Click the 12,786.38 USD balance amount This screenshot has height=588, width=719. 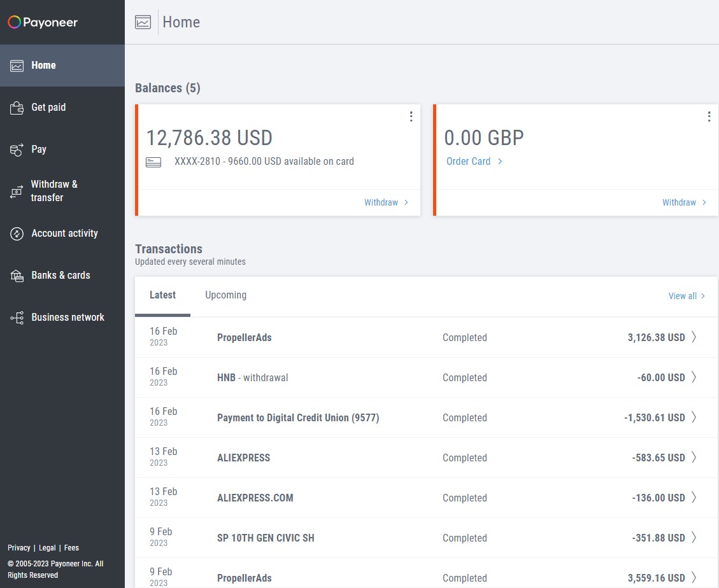point(210,138)
